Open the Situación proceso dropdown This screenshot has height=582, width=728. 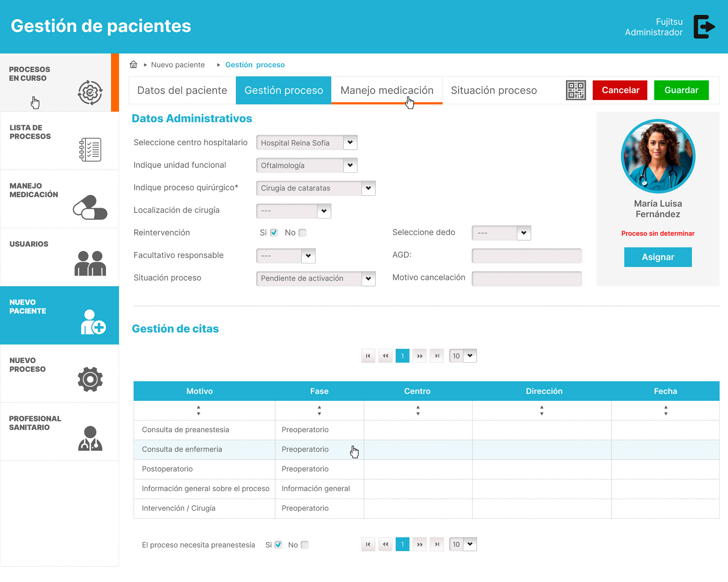pos(368,278)
